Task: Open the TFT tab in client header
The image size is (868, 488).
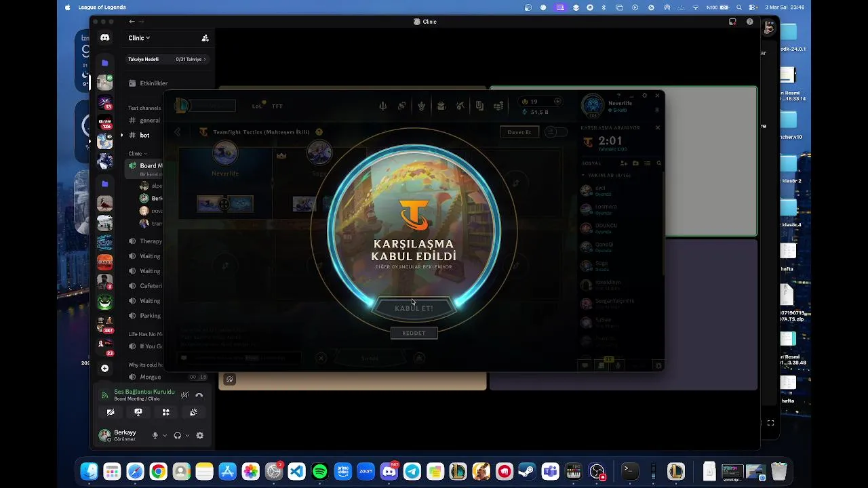Action: click(x=277, y=106)
